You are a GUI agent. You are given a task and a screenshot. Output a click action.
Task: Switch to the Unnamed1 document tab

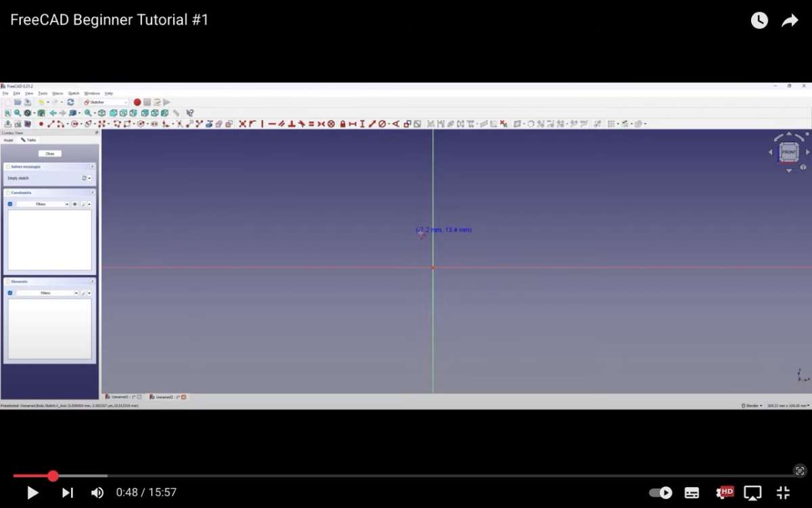click(x=123, y=397)
